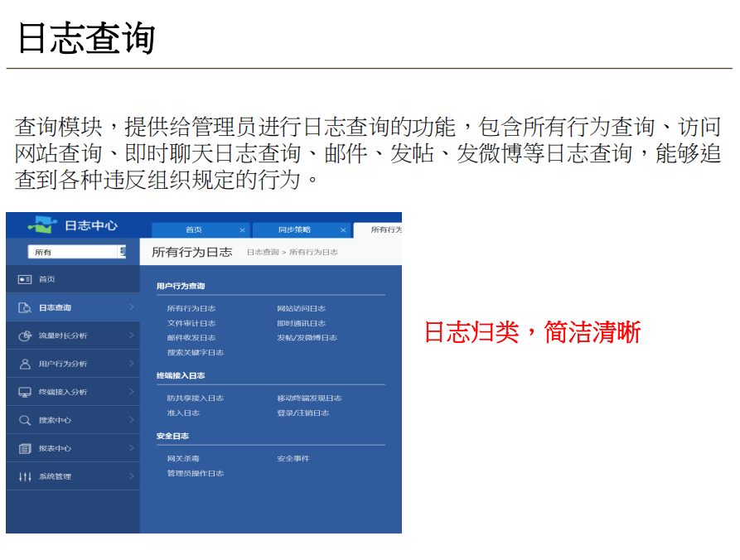Click the 日志中心 logo icon
Screen dimensions: 740x560
[x=43, y=224]
